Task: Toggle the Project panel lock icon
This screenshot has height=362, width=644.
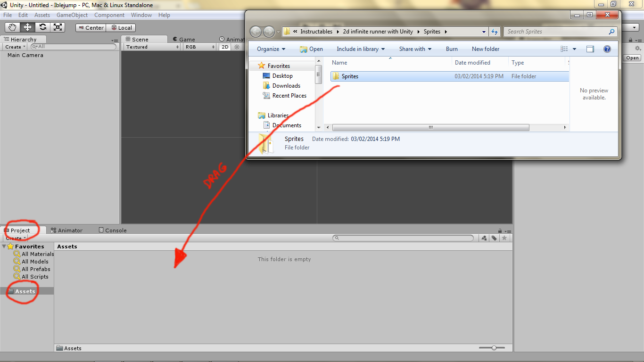Action: (x=500, y=230)
